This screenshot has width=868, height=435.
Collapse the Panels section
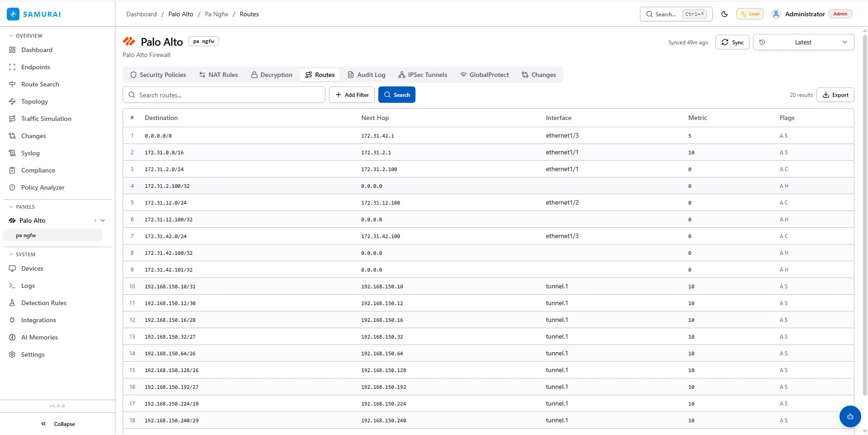tap(22, 207)
